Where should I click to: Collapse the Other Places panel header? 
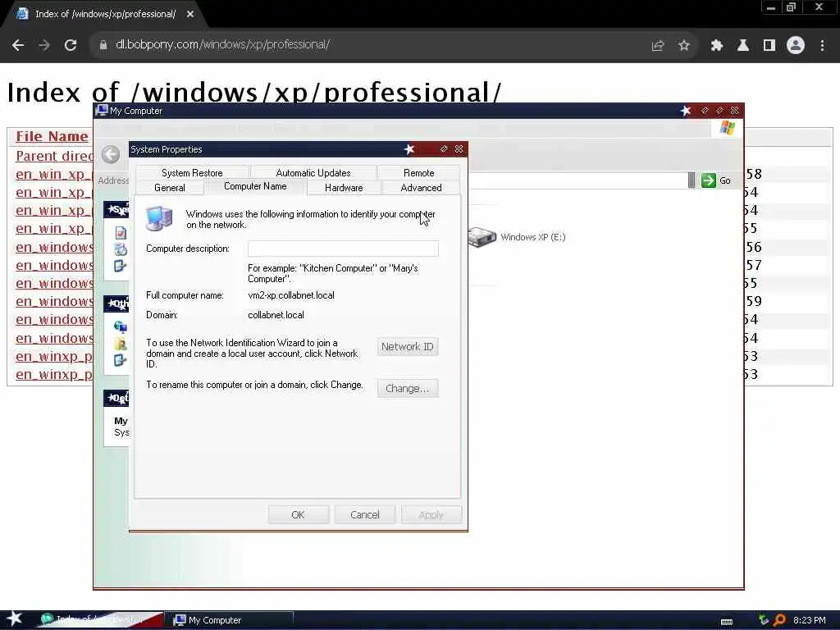(116, 304)
